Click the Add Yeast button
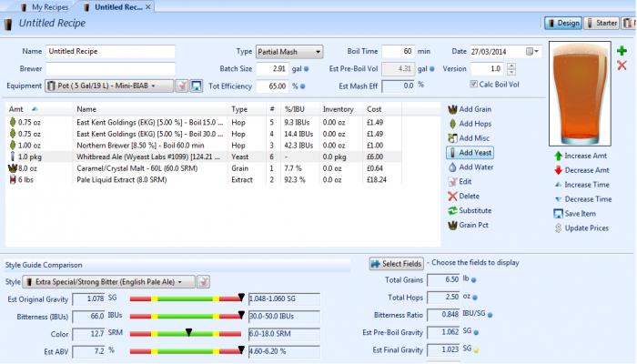Screen dimensions: 637x364 pos(470,153)
